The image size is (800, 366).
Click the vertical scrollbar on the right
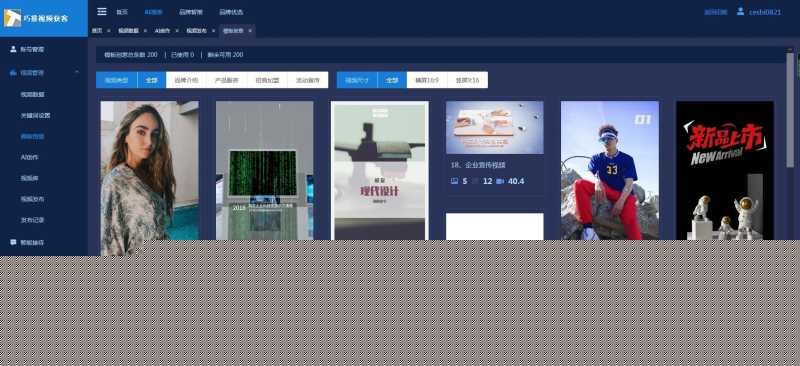pyautogui.click(x=790, y=110)
